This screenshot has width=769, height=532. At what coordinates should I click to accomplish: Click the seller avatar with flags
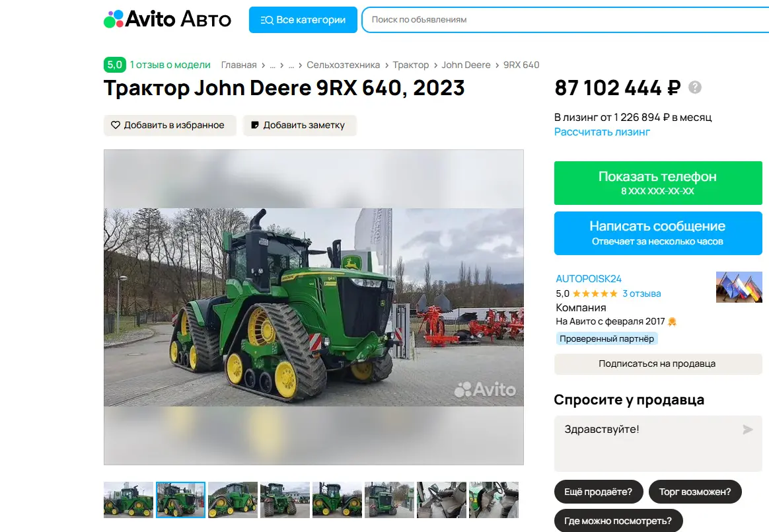pyautogui.click(x=739, y=287)
